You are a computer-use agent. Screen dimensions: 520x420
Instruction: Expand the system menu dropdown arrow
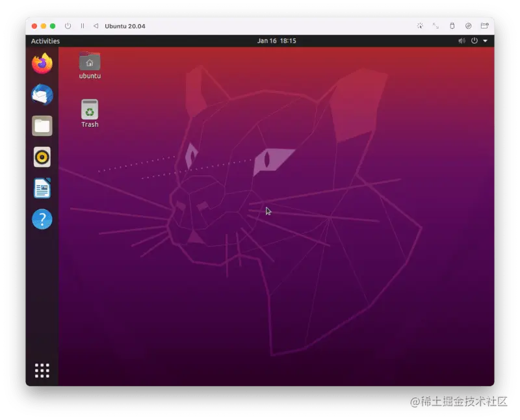click(485, 41)
